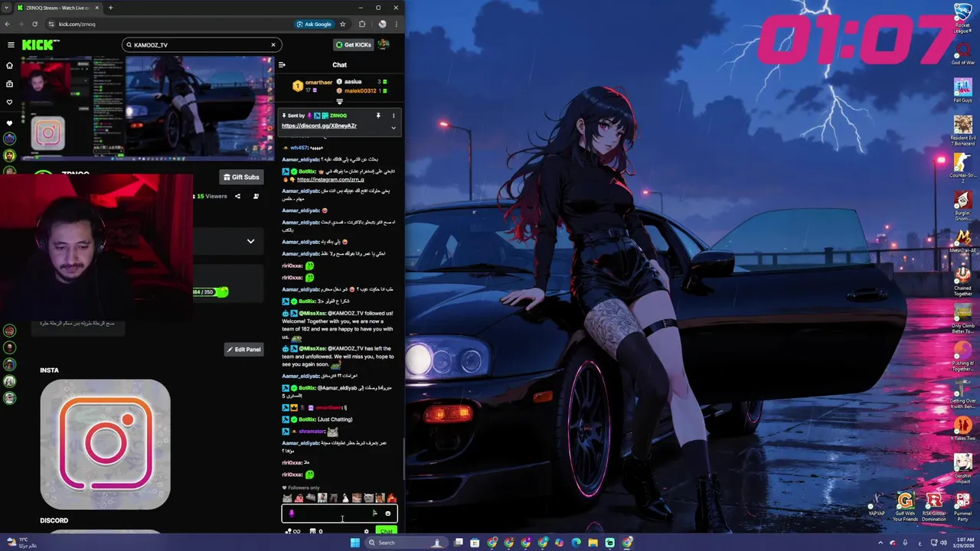Open the Windows Start menu
The image size is (980, 551).
point(354,543)
